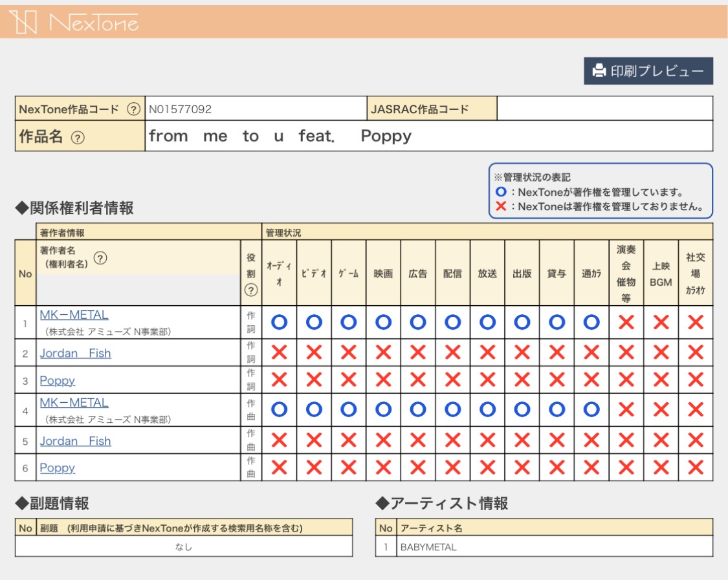The height and width of the screenshot is (580, 728).
Task: Open MK-METAL lyricist link in row 1
Action: coord(74,315)
